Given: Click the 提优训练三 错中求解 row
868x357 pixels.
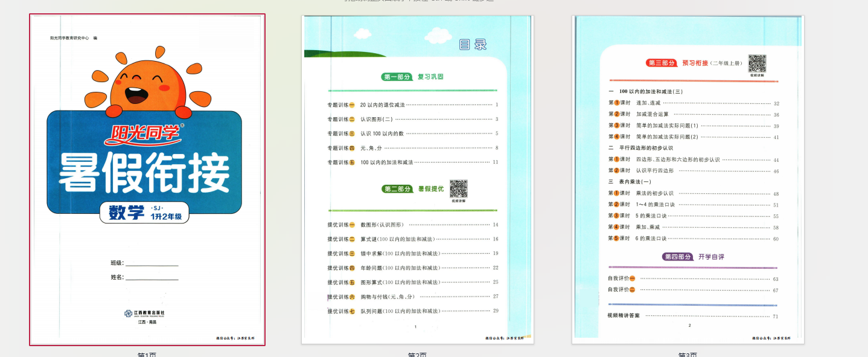Looking at the screenshot, I should pyautogui.click(x=413, y=253).
